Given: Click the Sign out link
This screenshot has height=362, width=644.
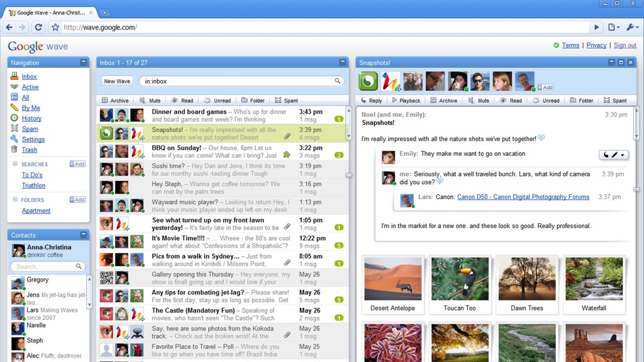Looking at the screenshot, I should tap(625, 45).
